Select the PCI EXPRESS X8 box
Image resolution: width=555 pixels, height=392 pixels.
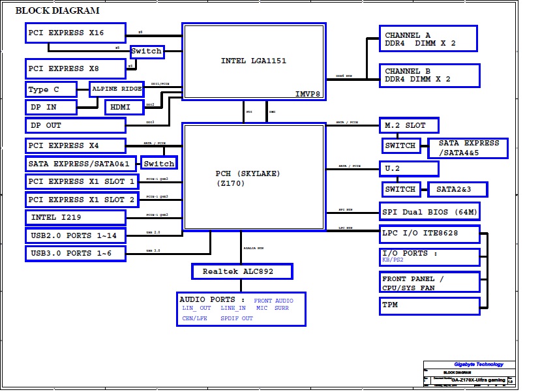coord(75,68)
